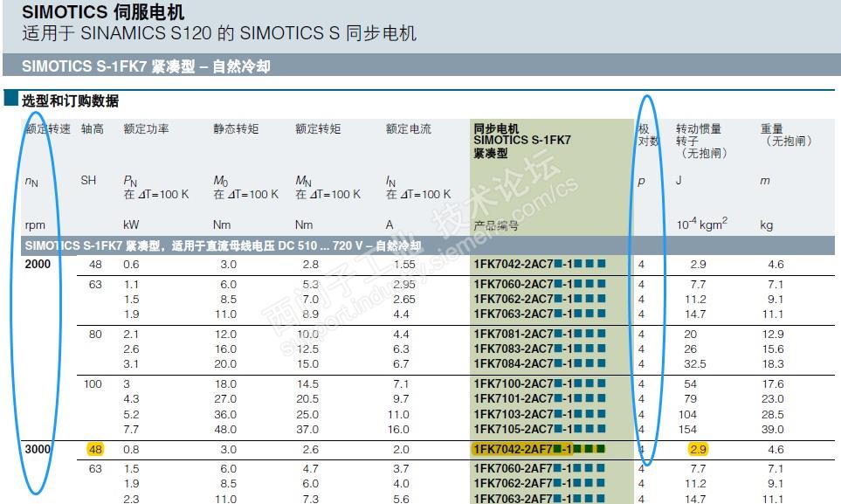Viewport: 841px width, 504px height.
Task: Click the "产品编号" label
Action: [x=496, y=225]
